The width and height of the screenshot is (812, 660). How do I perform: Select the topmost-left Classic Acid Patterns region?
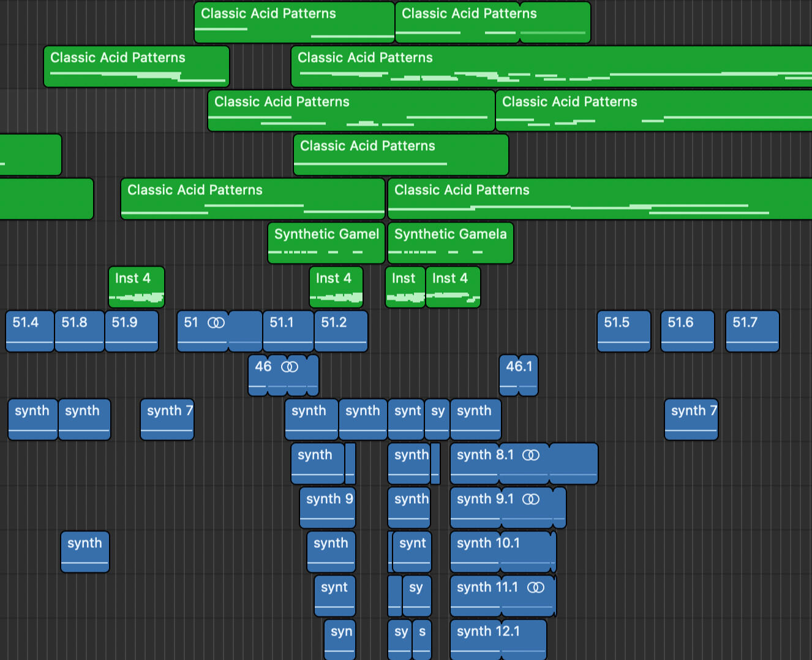294,23
